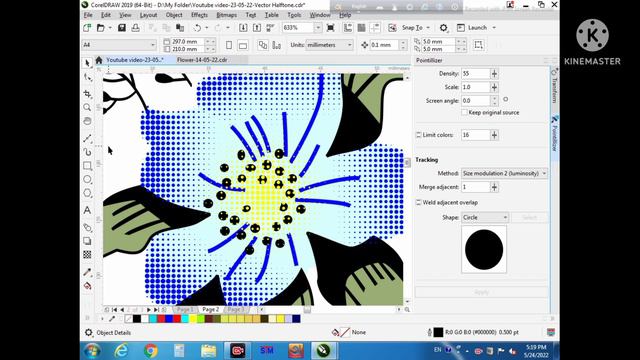Open Google Chrome from the taskbar

[151, 351]
